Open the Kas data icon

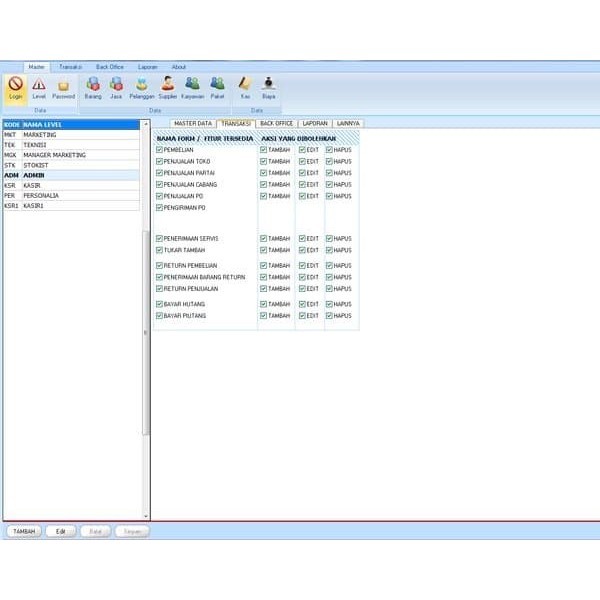click(x=244, y=88)
